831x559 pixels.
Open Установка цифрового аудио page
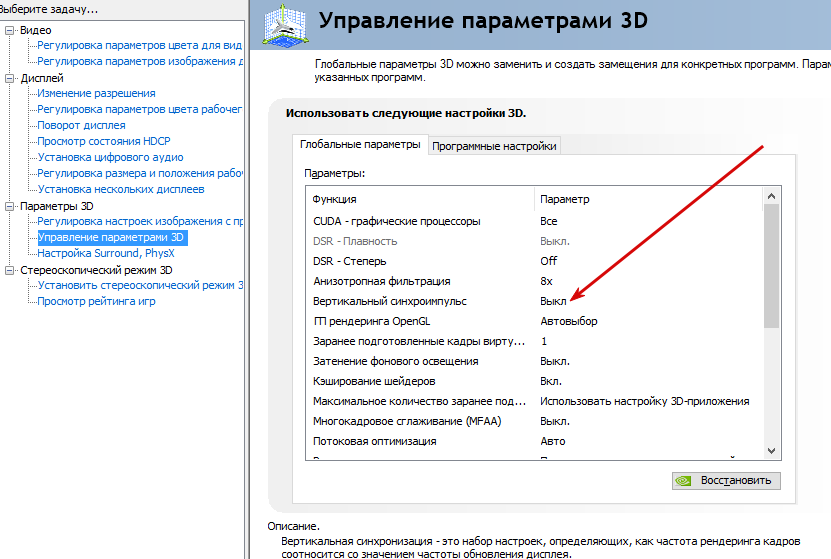[x=110, y=158]
